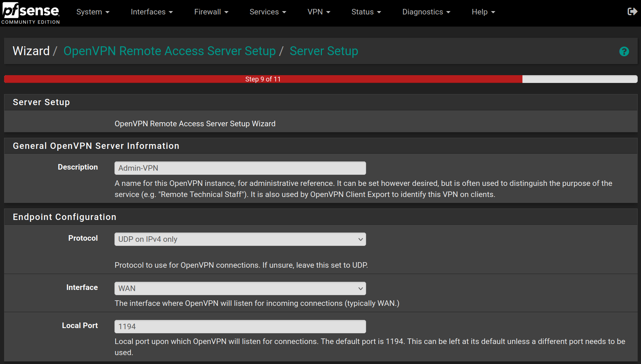Open the Firewall menu
The image size is (641, 364).
tap(211, 12)
